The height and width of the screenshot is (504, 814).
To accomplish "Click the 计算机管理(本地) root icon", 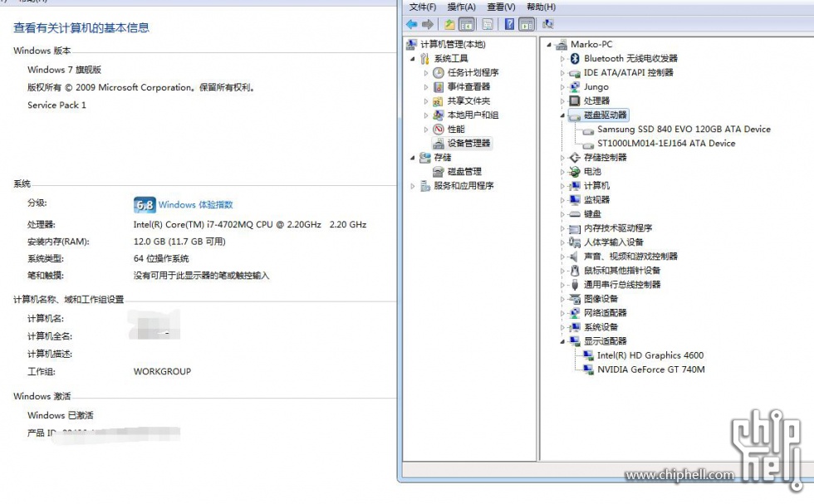I will 412,45.
